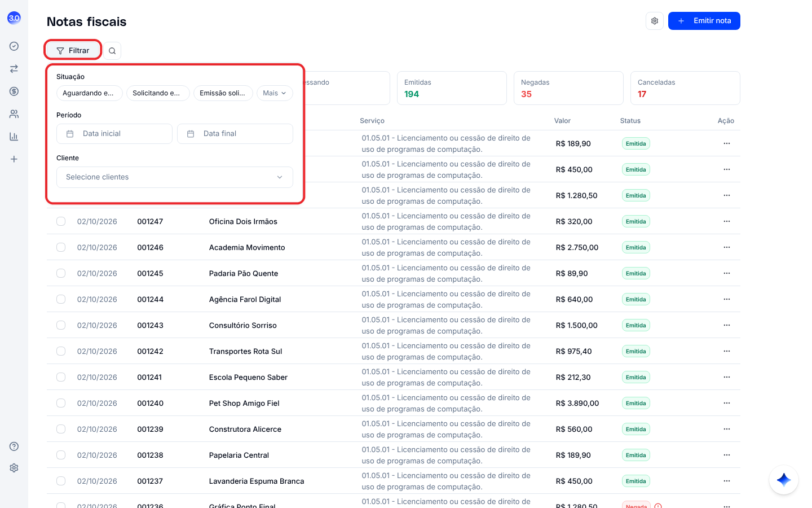Open actions menu for Pet Shop Amigo Fiel row

(727, 403)
